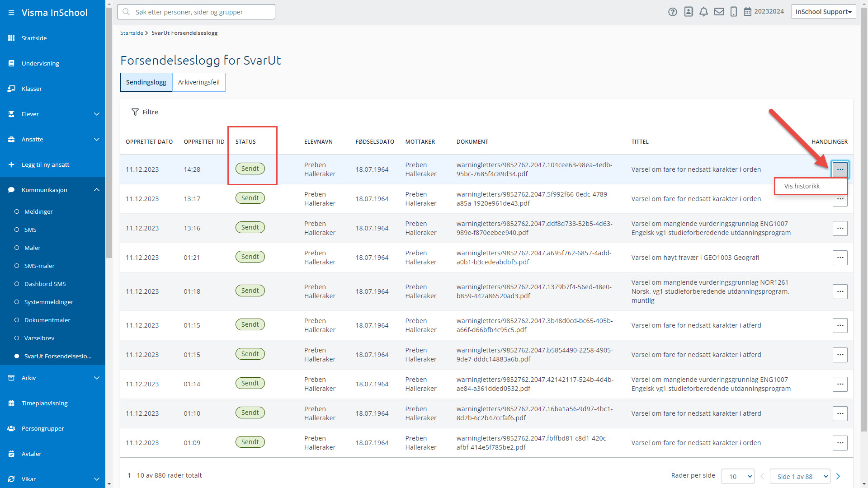This screenshot has width=868, height=488.
Task: Expand the Ansatte sidebar section chevron
Action: [x=97, y=139]
